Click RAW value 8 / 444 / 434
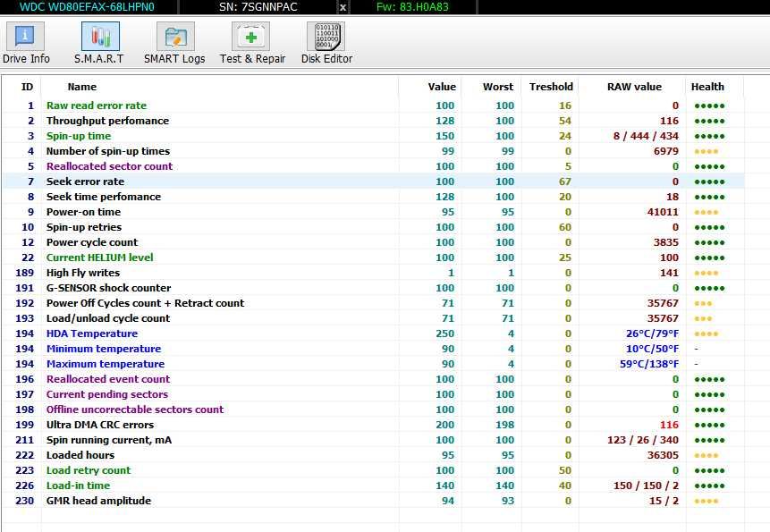Viewport: 770px width, 532px height. 646,136
